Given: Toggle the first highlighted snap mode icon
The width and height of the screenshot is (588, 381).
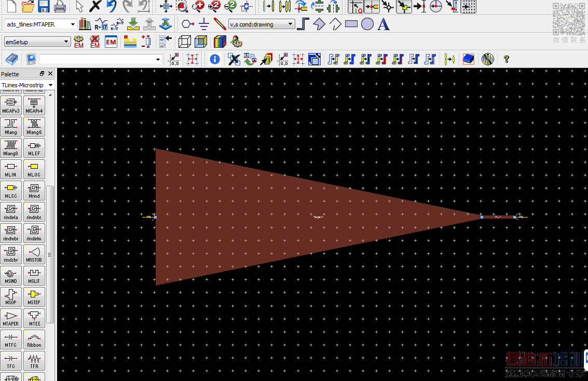Looking at the screenshot, I should pos(355,6).
